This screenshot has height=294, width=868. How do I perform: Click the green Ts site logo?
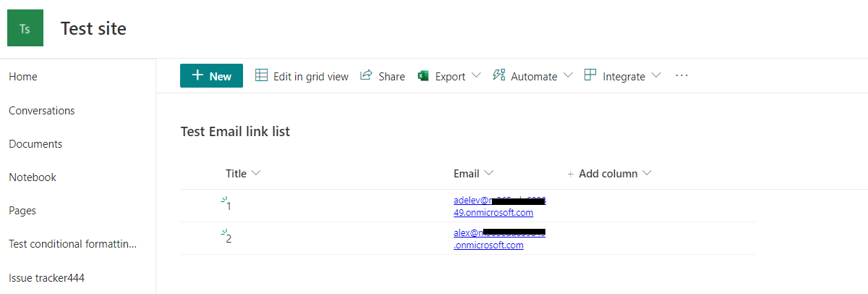[x=25, y=28]
